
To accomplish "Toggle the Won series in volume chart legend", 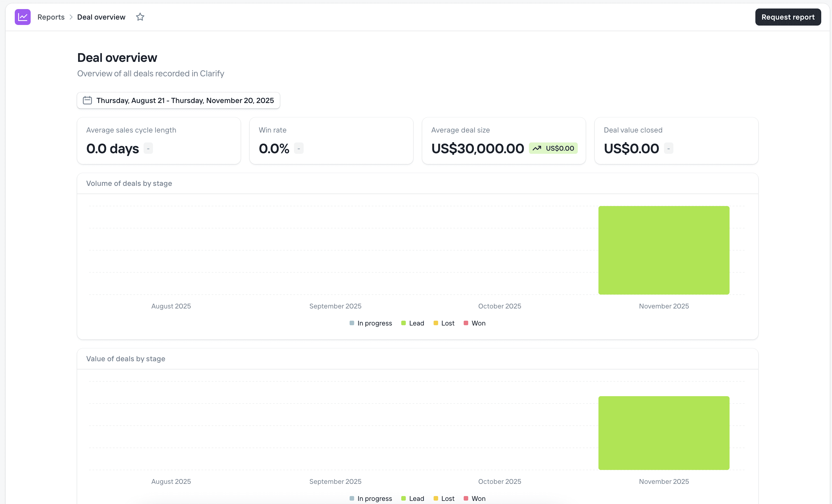I will (474, 323).
